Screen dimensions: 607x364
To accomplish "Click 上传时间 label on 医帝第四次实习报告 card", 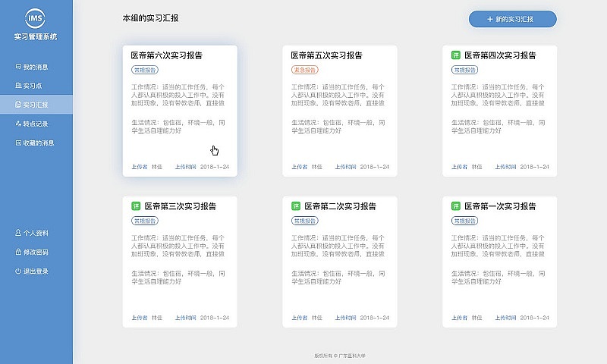I will [505, 167].
